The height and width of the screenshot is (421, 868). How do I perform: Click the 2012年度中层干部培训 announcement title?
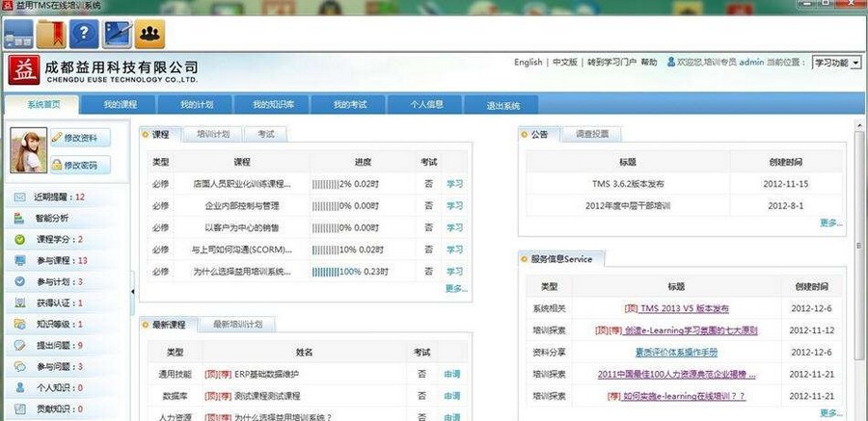(x=628, y=206)
